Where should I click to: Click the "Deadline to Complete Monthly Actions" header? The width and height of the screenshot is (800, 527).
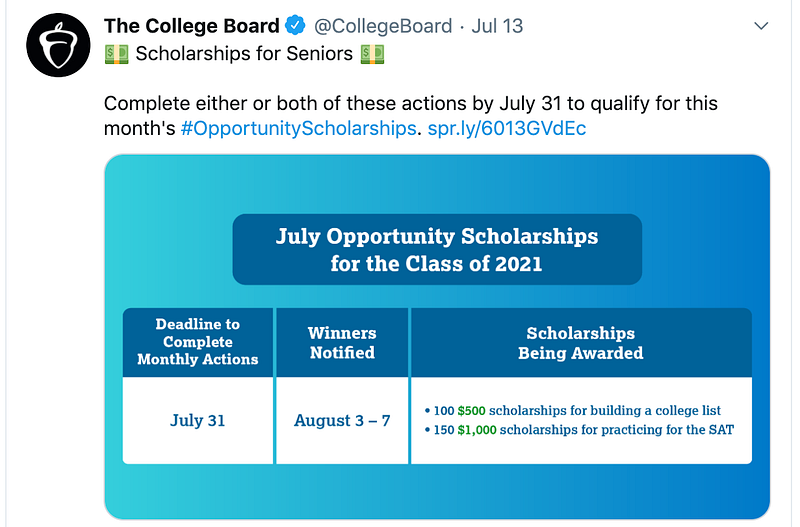[198, 342]
